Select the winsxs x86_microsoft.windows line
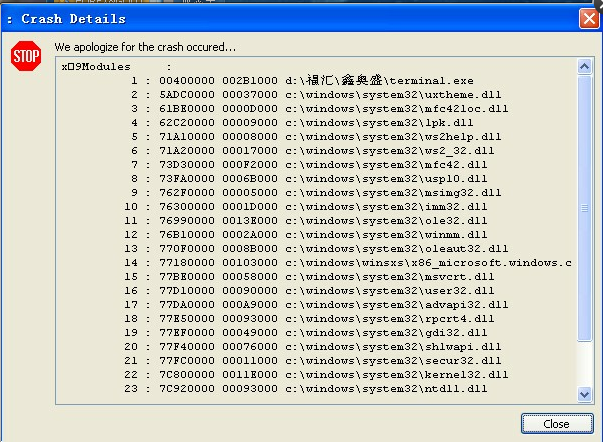 pos(348,262)
